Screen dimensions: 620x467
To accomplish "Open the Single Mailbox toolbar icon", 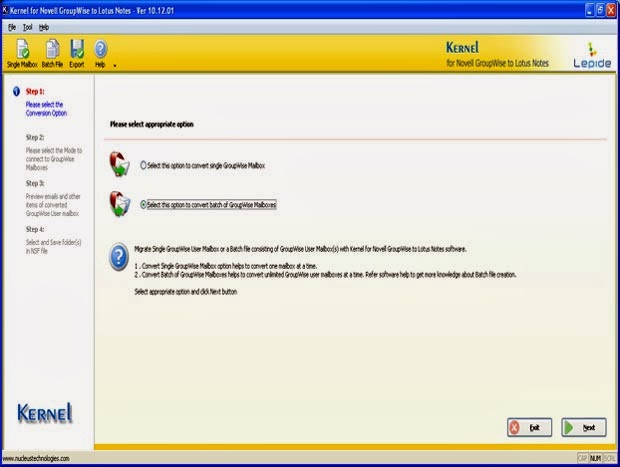I will pos(22,54).
